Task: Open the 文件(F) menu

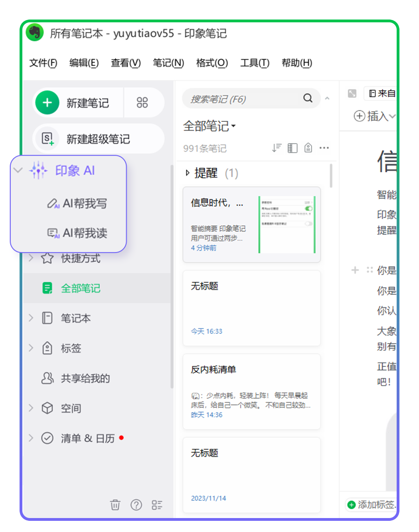Action: (x=43, y=63)
